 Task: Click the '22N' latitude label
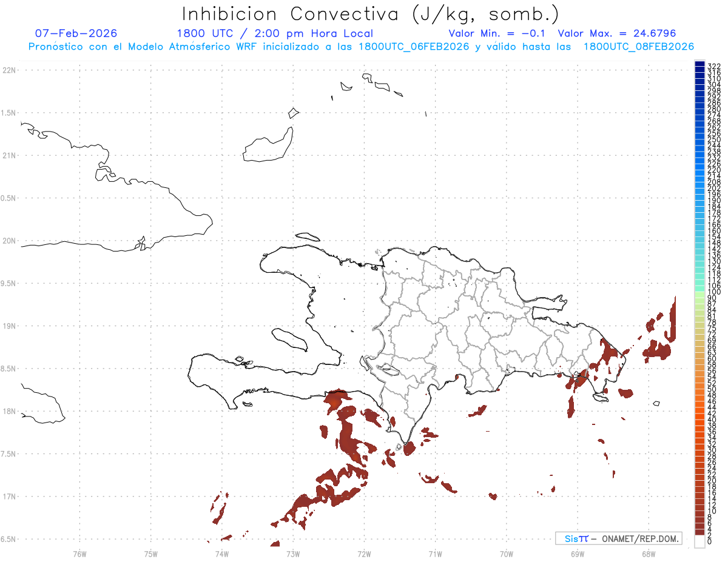pyautogui.click(x=9, y=70)
